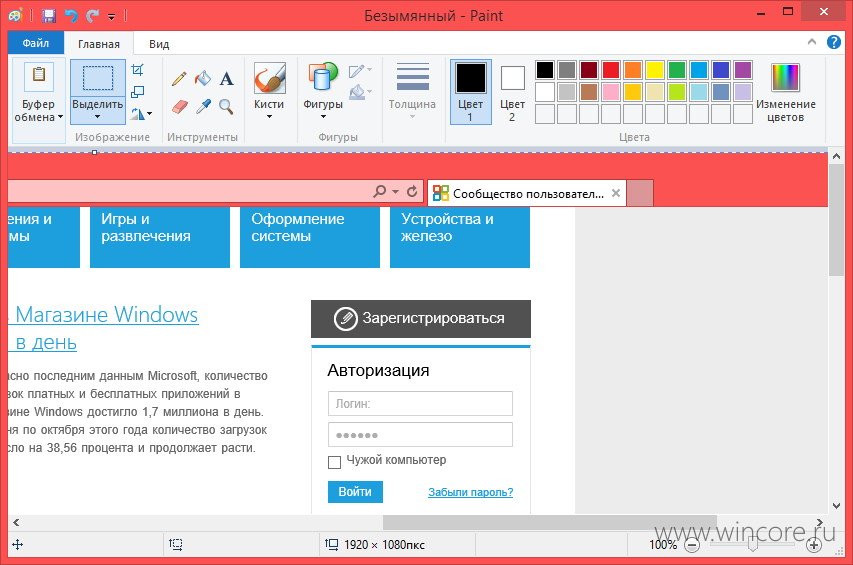Select the Color picker eyedropper tool

coord(203,107)
